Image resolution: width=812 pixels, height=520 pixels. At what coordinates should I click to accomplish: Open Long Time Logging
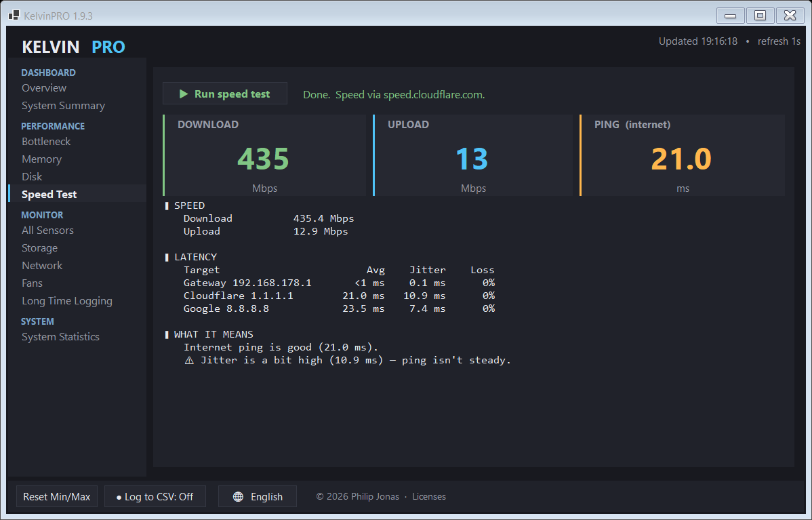(67, 301)
